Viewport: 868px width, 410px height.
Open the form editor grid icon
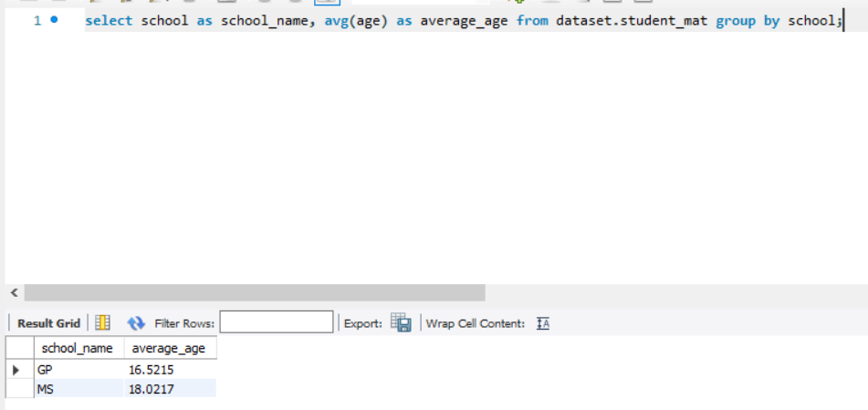tap(102, 322)
